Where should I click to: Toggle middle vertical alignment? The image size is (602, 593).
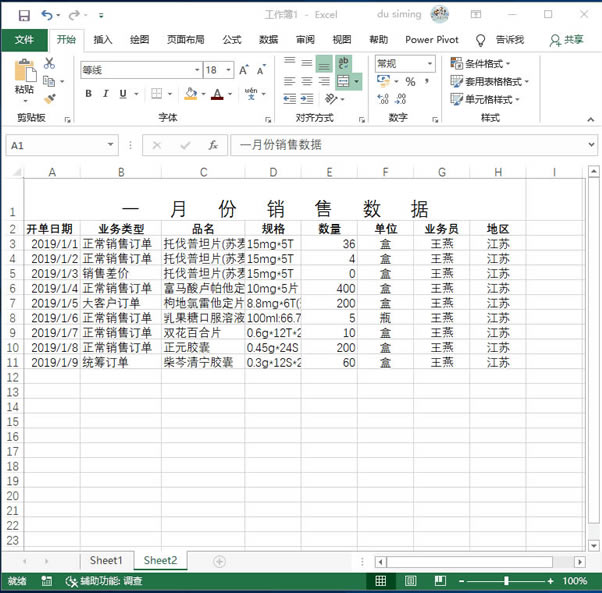(306, 63)
